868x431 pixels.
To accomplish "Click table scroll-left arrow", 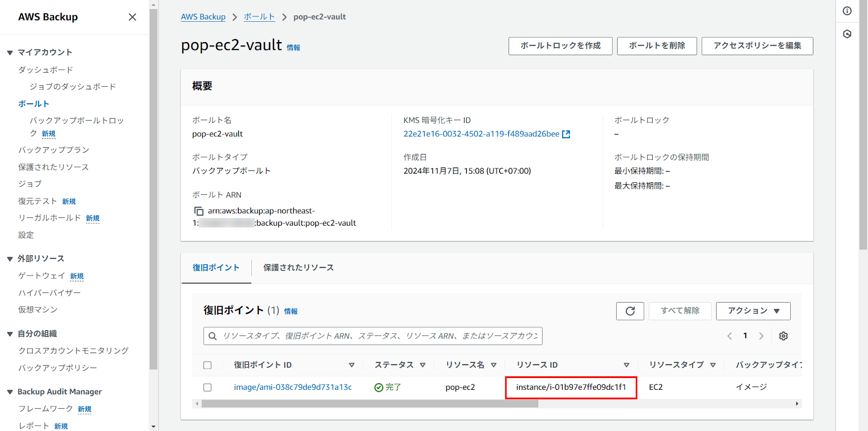I will [197, 404].
